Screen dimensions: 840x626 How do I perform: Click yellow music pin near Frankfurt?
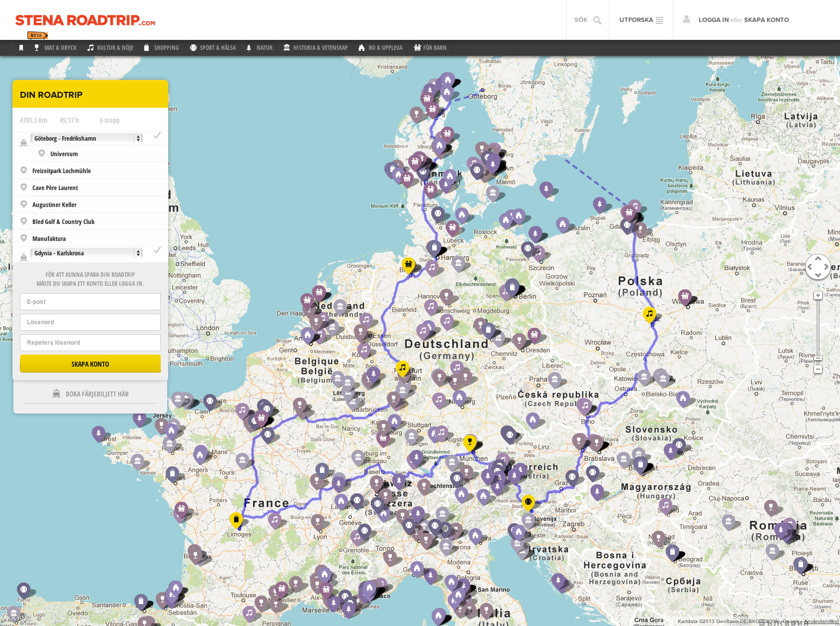click(x=402, y=368)
